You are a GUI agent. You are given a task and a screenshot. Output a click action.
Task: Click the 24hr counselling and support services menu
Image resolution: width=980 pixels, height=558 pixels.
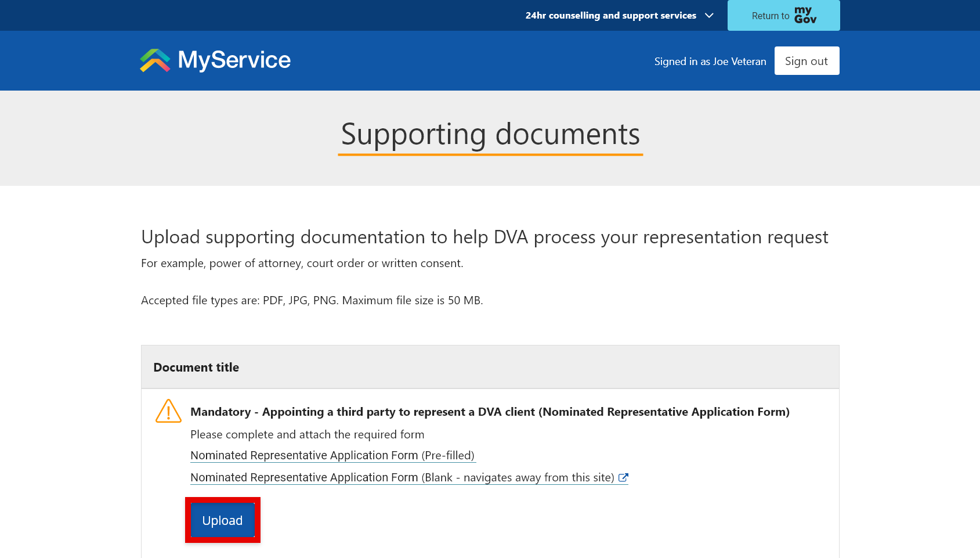(x=610, y=16)
